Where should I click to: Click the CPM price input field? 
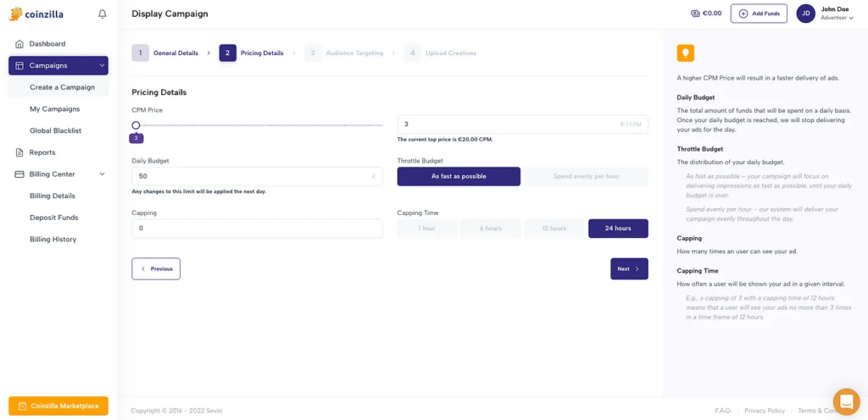[522, 124]
